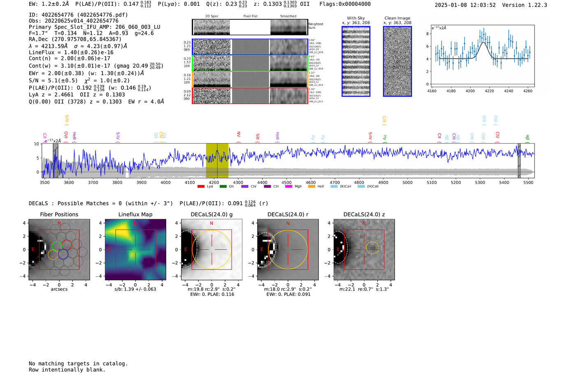The height and width of the screenshot is (392, 576).
Task: Click the Smoothed column header
Action: (x=288, y=16)
